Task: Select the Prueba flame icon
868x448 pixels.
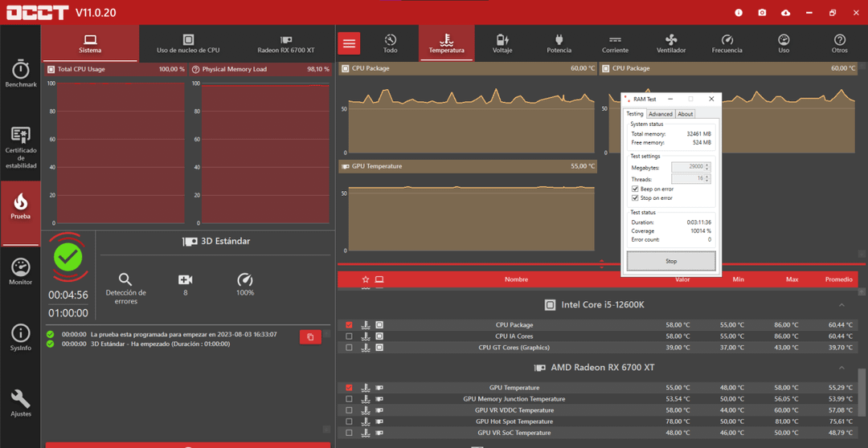Action: tap(20, 202)
